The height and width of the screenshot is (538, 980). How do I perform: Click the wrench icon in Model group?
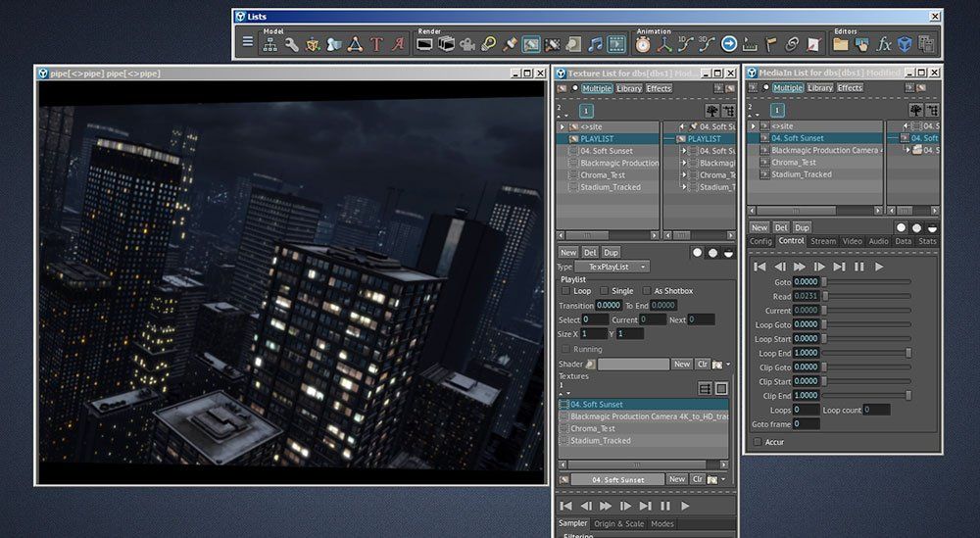click(x=291, y=44)
